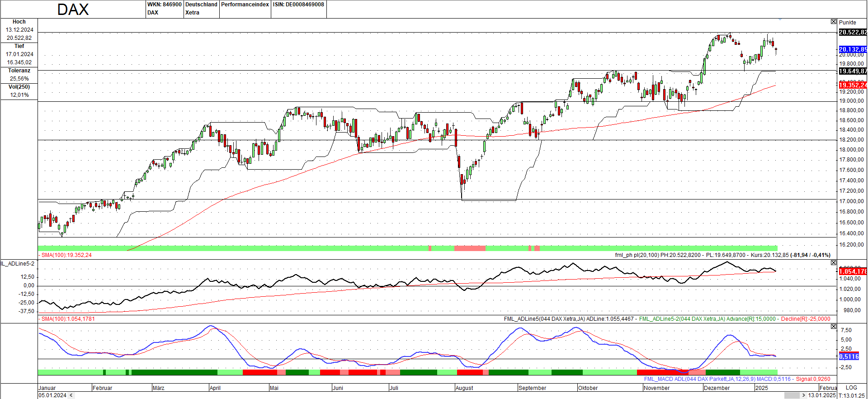The width and height of the screenshot is (868, 399).
Task: Click the 16.200,00 price axis label
Action: point(851,245)
